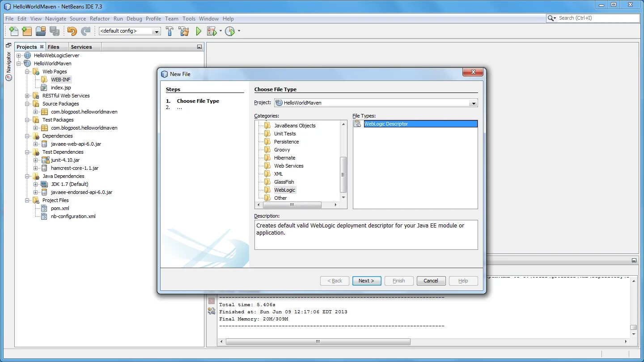Open the Window menu
Viewport: 644px width, 362px height.
click(209, 19)
